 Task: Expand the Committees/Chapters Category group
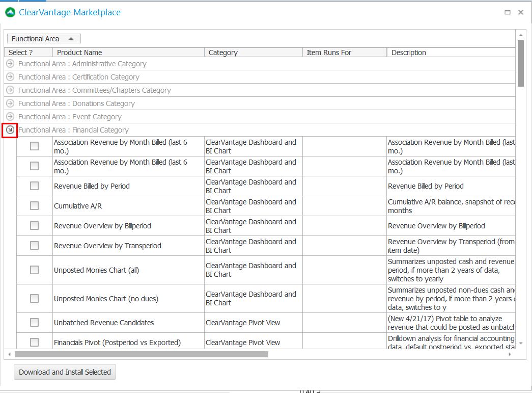[10, 90]
